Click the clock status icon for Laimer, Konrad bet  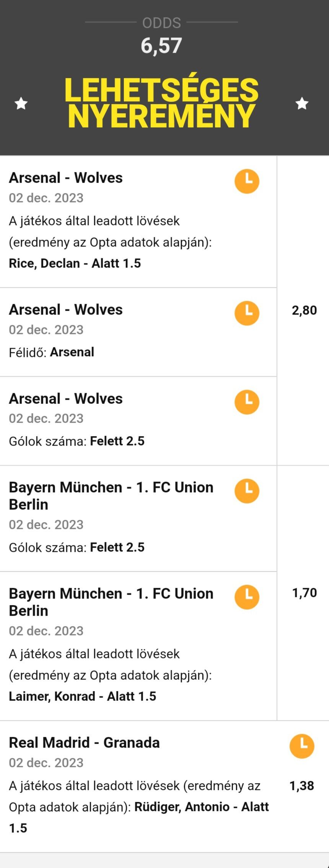(247, 597)
